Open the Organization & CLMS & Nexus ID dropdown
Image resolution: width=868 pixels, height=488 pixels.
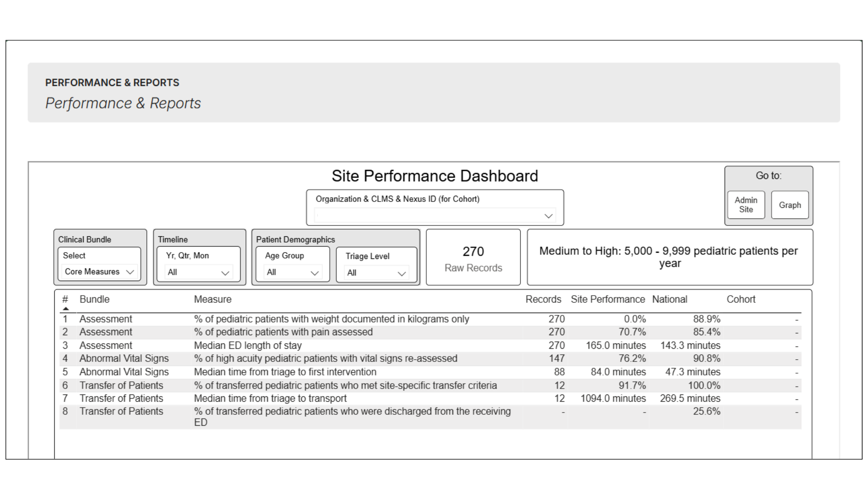pyautogui.click(x=434, y=216)
